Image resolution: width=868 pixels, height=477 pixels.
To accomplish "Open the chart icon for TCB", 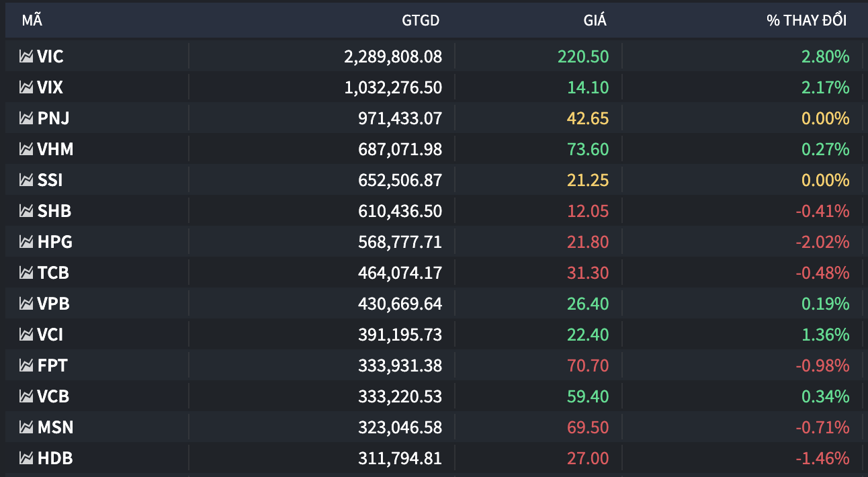I will click(26, 273).
